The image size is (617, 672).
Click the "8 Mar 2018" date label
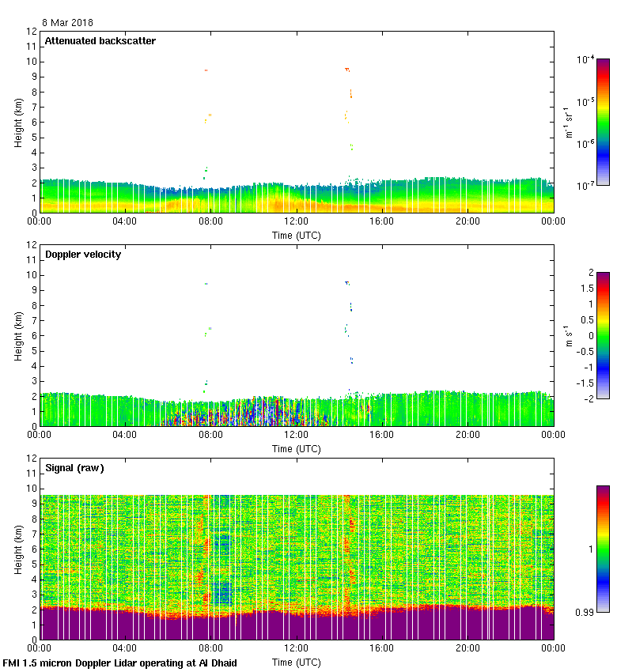[67, 23]
